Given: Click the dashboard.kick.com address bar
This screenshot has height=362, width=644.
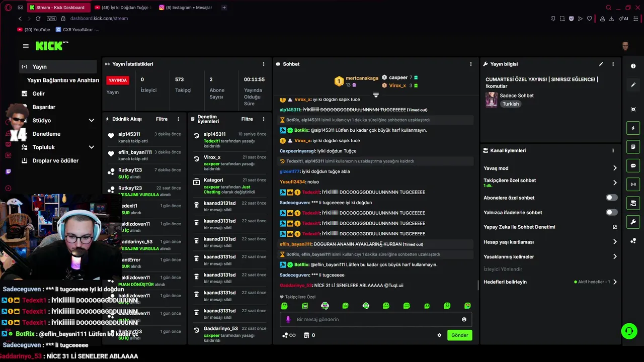Looking at the screenshot, I should tap(99, 19).
